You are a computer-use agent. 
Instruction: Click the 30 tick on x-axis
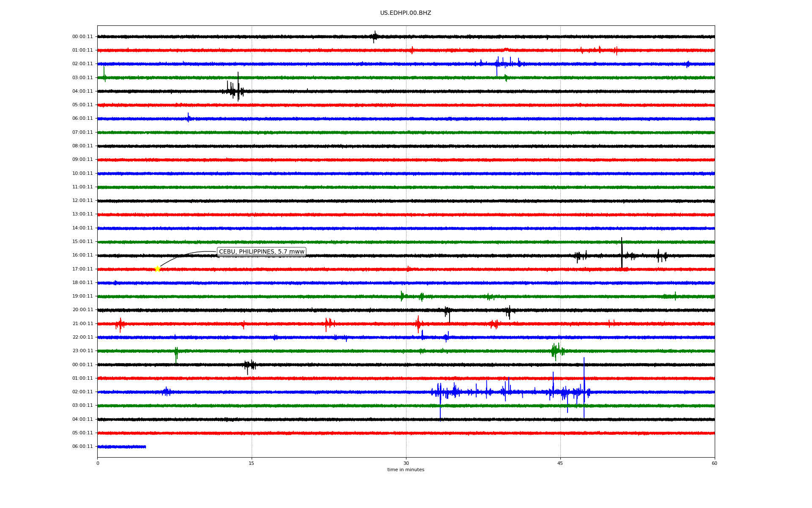coord(406,463)
